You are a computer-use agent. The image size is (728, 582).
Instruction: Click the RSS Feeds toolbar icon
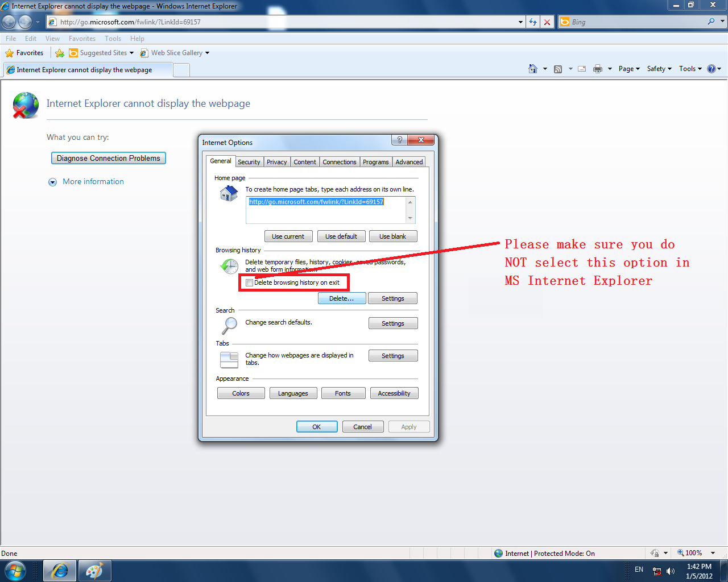[x=558, y=69]
